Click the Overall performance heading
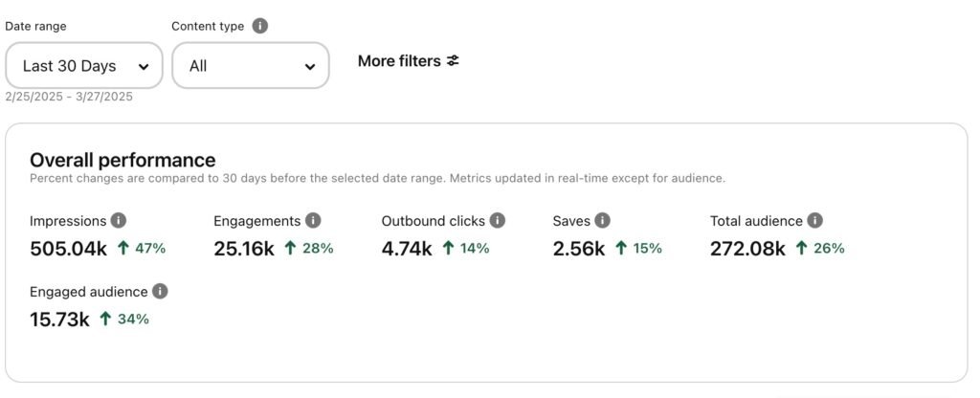 [x=122, y=160]
